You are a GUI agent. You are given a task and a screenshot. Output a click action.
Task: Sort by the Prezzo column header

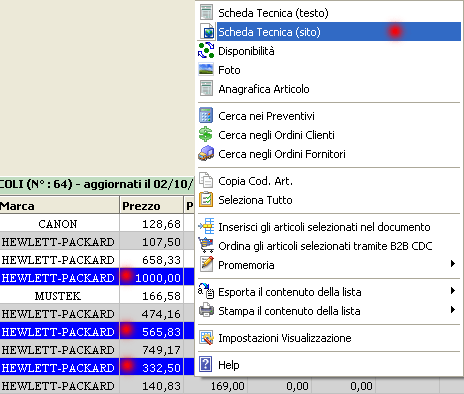(151, 205)
